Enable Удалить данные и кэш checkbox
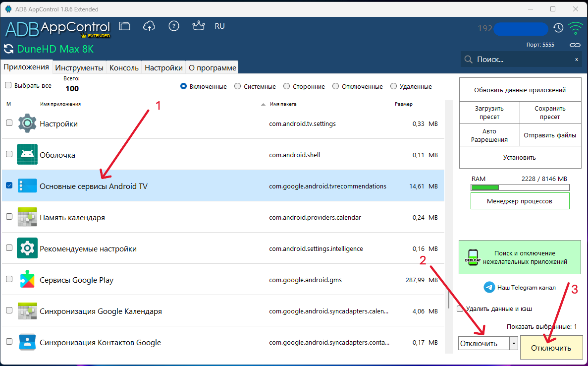The height and width of the screenshot is (366, 588). pyautogui.click(x=460, y=308)
